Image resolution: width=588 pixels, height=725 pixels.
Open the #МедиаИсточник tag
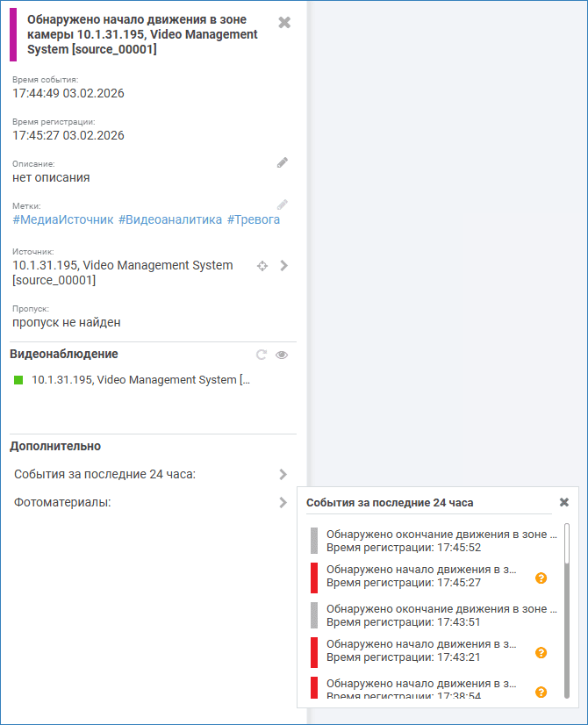63,219
